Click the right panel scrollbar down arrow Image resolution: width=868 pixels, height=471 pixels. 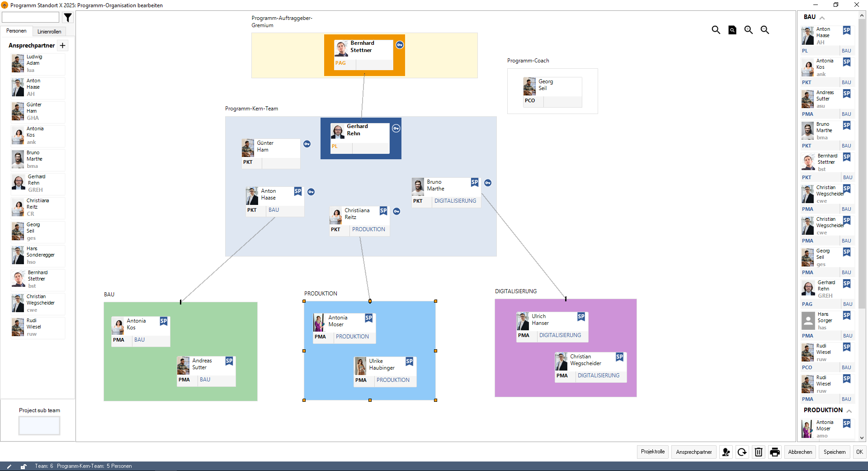[862, 438]
